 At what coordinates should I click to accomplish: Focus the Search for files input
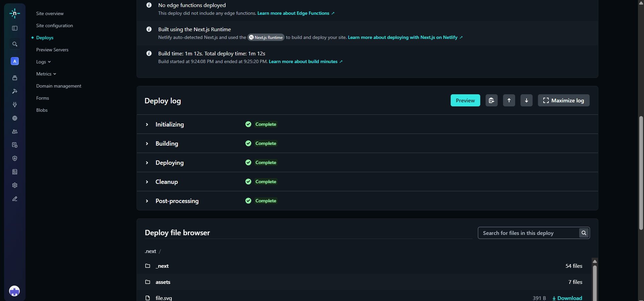[529, 233]
